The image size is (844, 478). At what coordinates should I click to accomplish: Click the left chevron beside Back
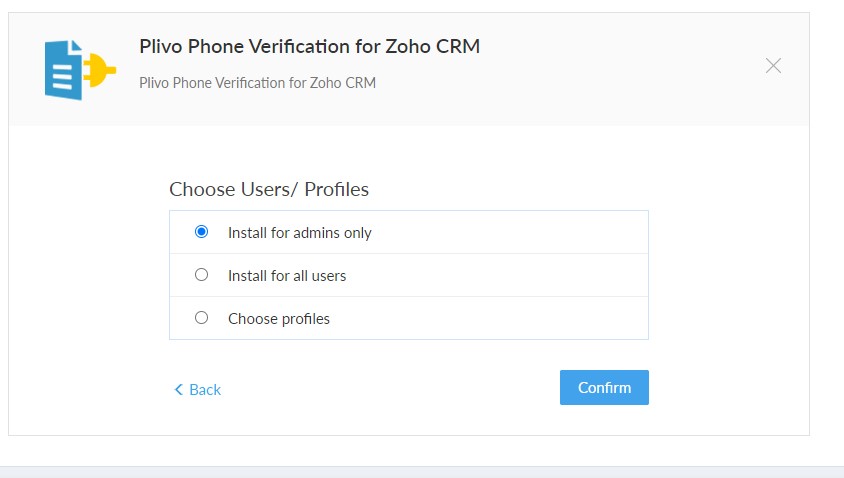(x=179, y=389)
